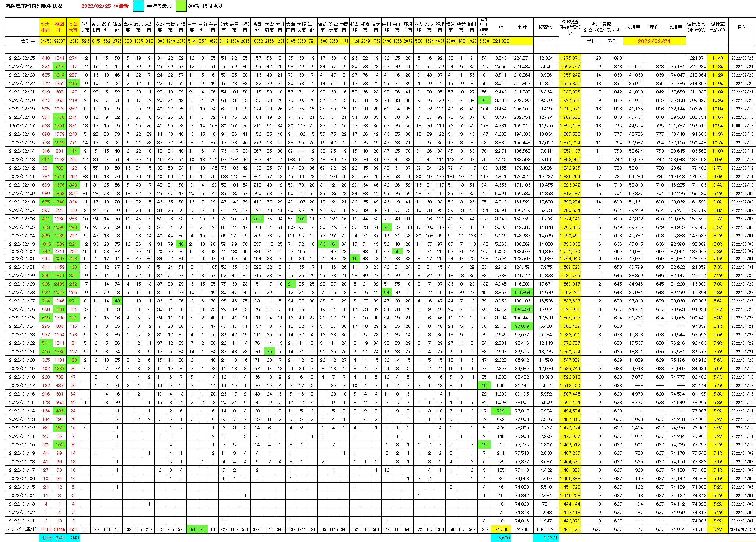Click the 当日 sub-header under 死亡者数
This screenshot has height=542, width=756.
point(591,41)
